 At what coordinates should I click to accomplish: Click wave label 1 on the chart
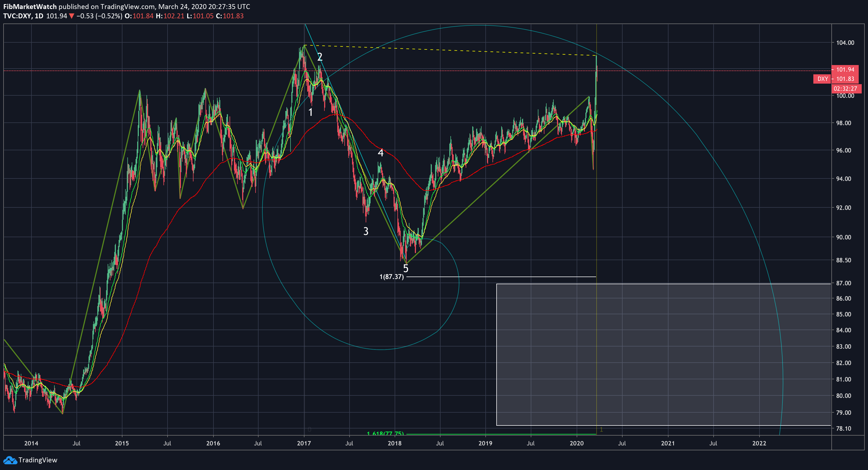tap(311, 112)
